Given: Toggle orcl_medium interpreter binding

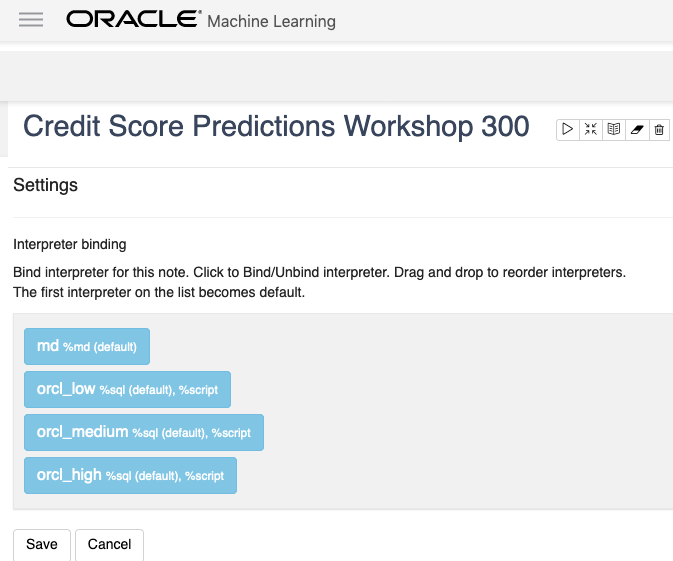Looking at the screenshot, I should pos(143,432).
